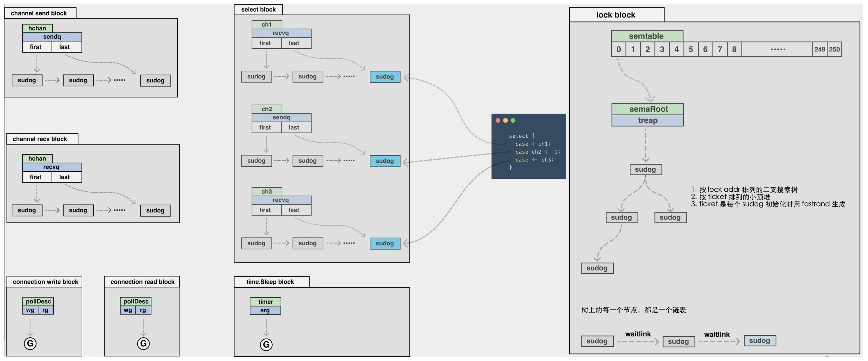
Task: Click the yellow dot in code window
Action: [x=505, y=120]
